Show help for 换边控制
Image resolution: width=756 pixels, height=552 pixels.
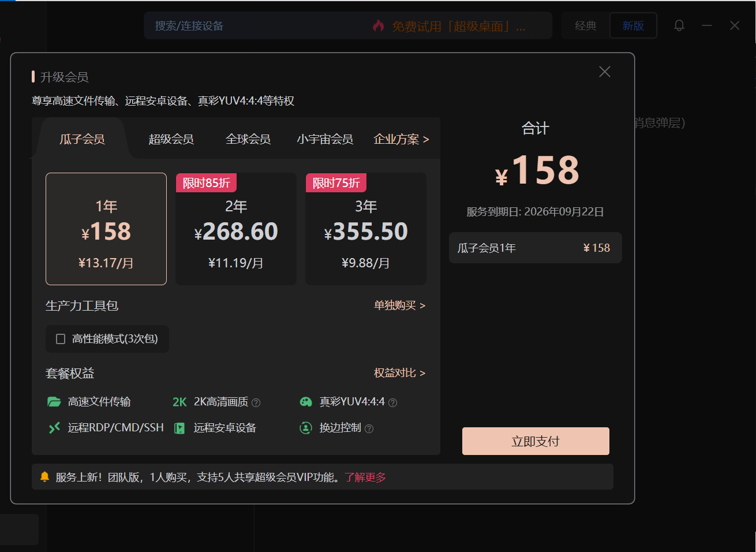click(369, 429)
